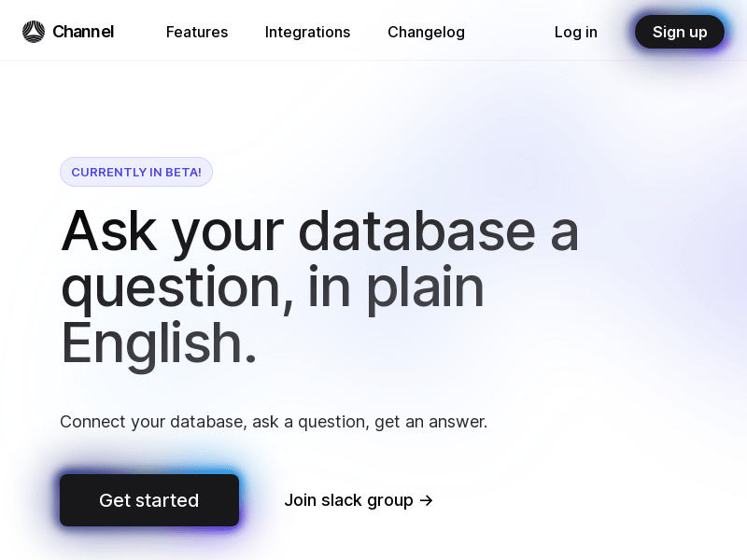The image size is (747, 560).
Task: Click the CURRENTLY IN BETA! badge
Action: click(x=136, y=172)
